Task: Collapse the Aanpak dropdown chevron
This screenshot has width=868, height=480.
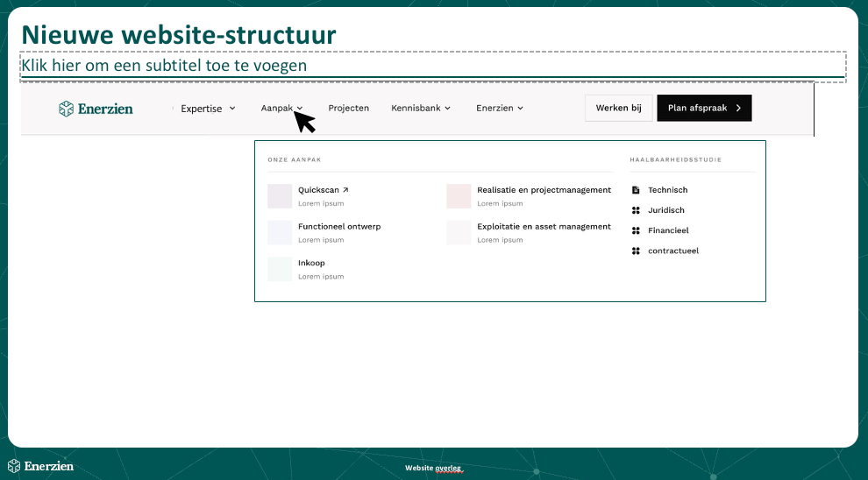Action: click(300, 109)
